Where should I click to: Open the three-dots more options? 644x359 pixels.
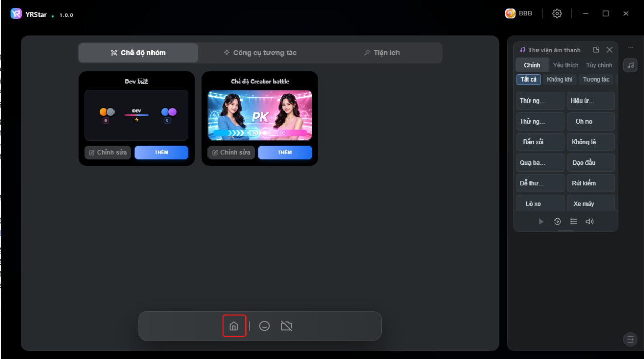(630, 47)
